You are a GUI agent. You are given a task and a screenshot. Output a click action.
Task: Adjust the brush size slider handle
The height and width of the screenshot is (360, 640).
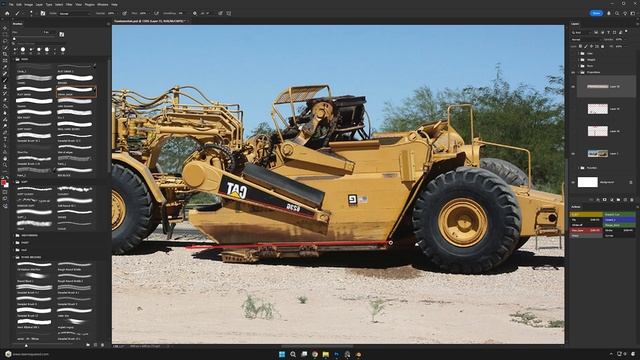tap(14, 39)
